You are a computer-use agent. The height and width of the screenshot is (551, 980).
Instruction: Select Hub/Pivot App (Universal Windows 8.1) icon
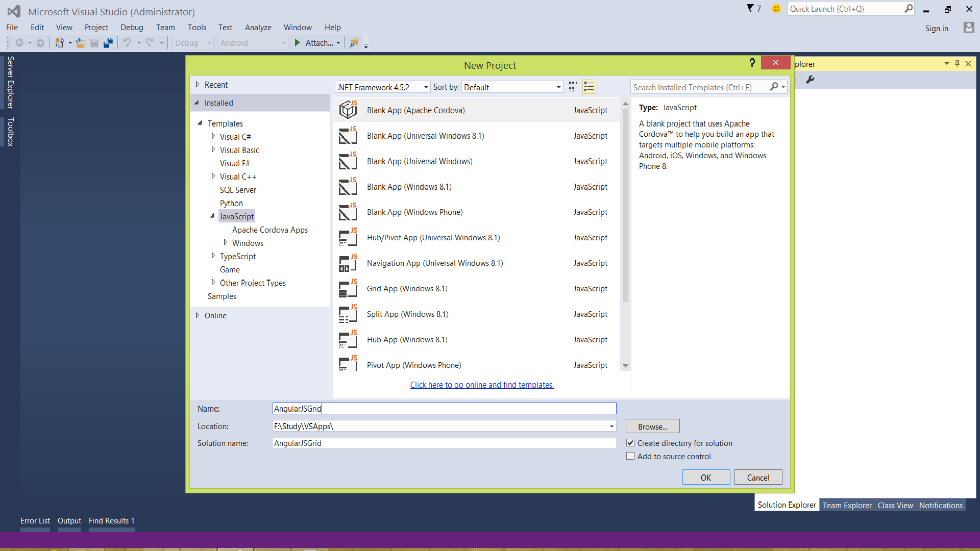pos(348,237)
